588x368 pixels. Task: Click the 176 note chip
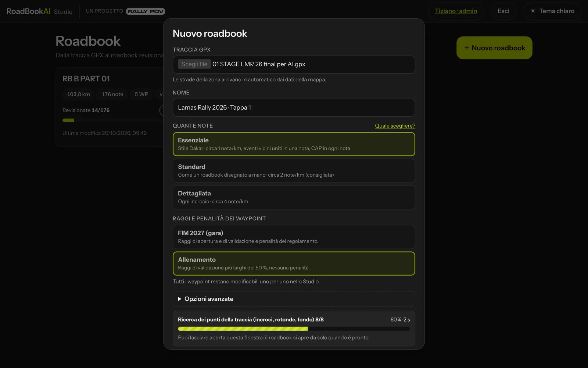[112, 94]
